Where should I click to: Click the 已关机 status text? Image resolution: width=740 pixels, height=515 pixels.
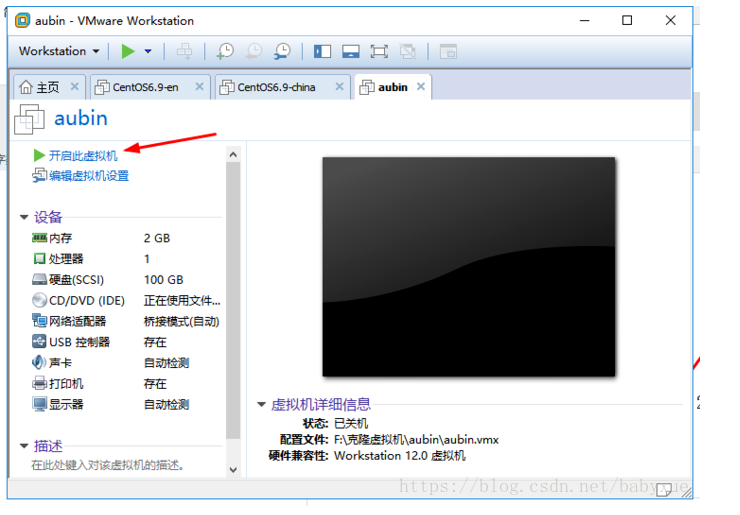click(351, 423)
